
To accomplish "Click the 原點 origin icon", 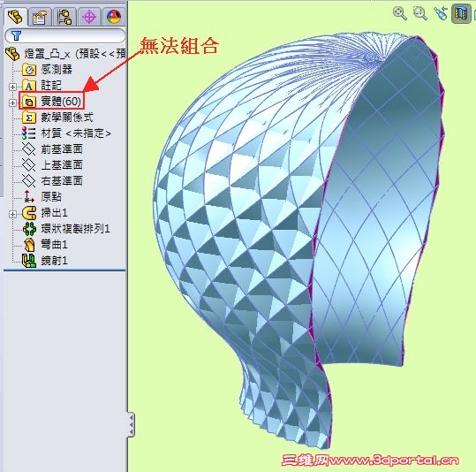I will pyautogui.click(x=29, y=196).
